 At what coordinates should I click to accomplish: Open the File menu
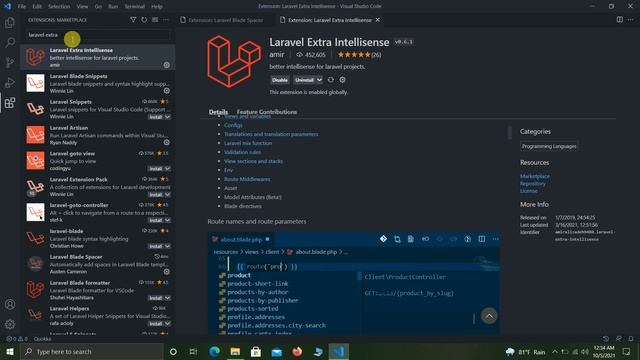22,6
